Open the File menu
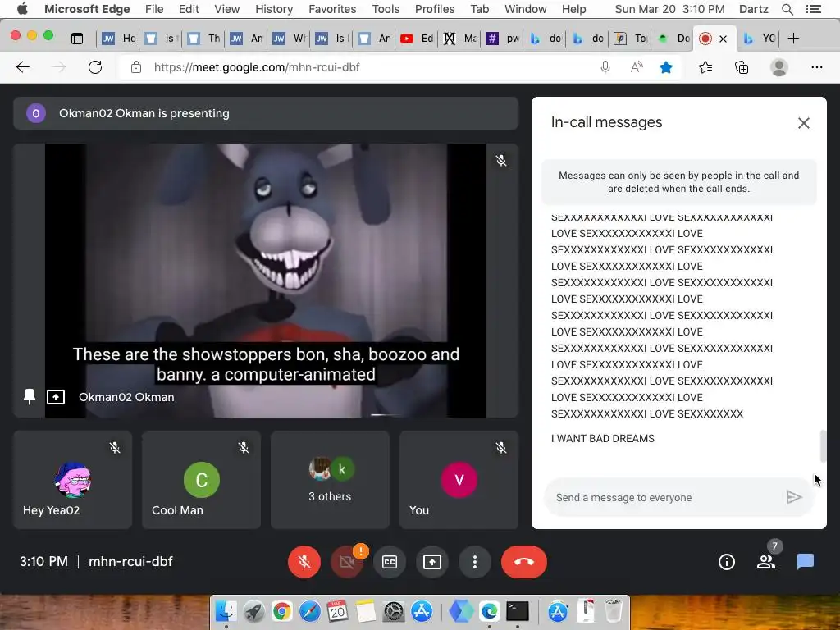Viewport: 840px width, 630px height. point(154,9)
